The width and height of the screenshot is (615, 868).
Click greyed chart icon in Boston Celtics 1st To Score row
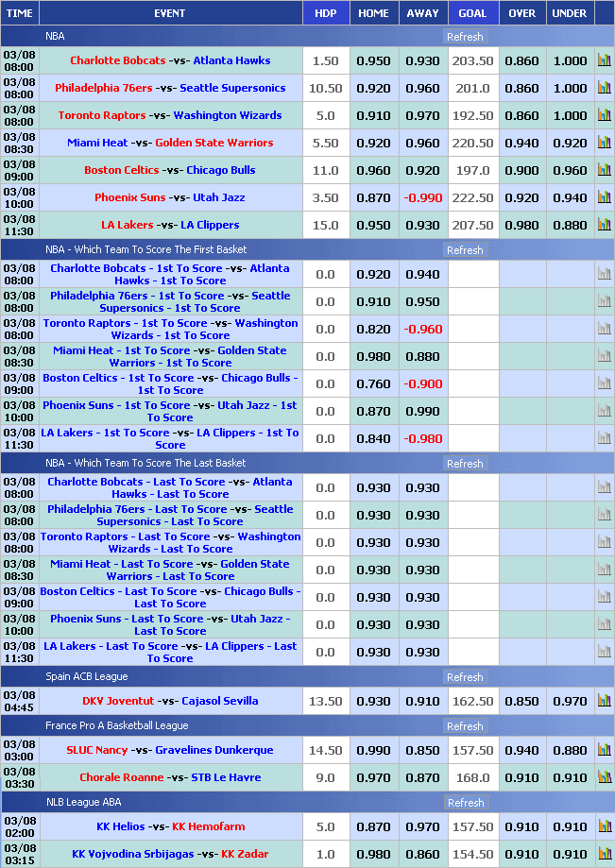tap(604, 383)
